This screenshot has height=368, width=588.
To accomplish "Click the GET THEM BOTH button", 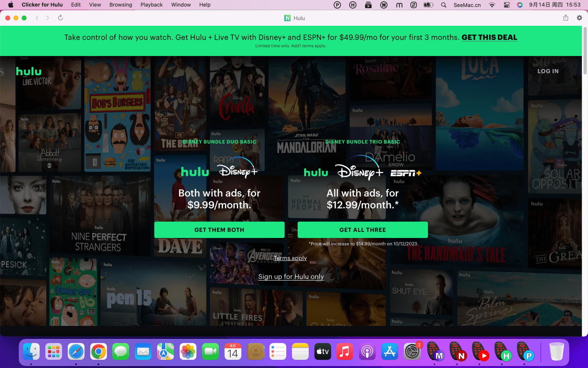I will click(219, 230).
